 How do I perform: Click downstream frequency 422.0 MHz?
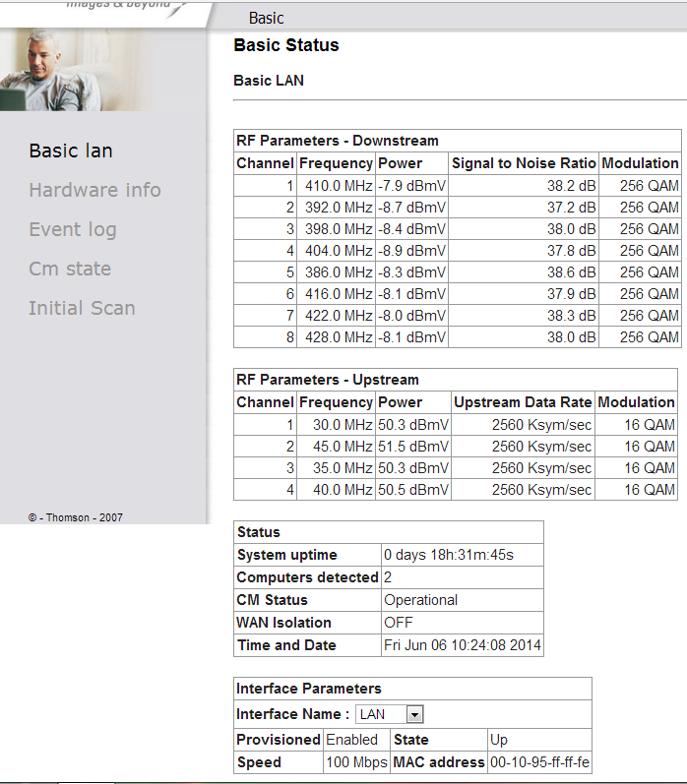tap(339, 316)
